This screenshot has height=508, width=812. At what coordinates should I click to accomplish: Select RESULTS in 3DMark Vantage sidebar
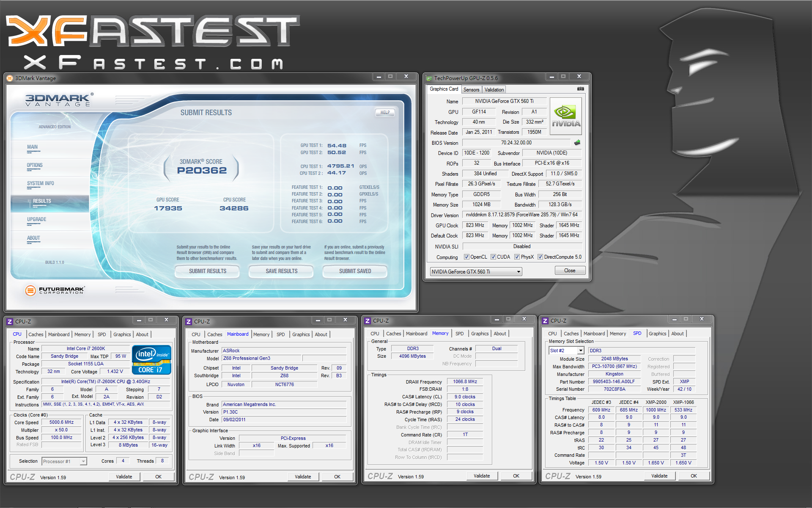click(x=50, y=203)
